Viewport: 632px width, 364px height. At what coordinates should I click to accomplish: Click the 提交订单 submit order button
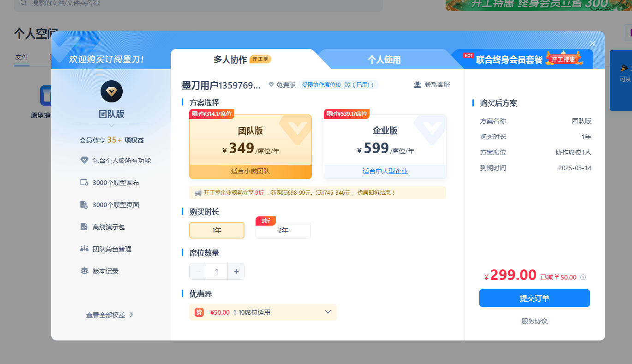pos(534,298)
